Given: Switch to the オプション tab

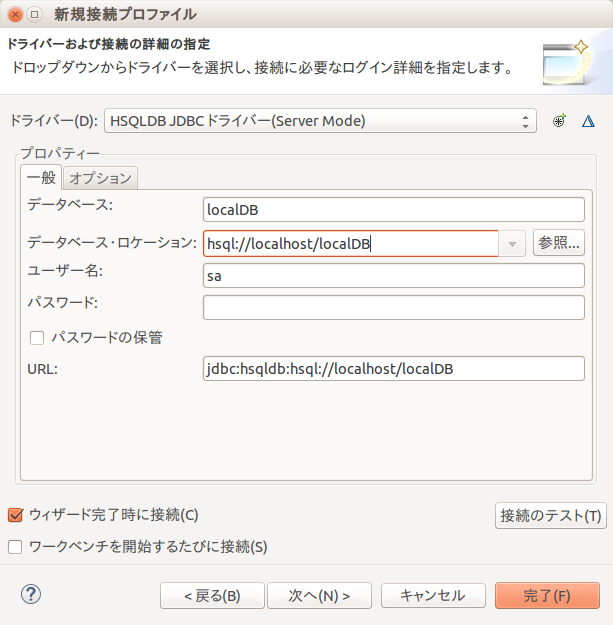Looking at the screenshot, I should coord(100,178).
